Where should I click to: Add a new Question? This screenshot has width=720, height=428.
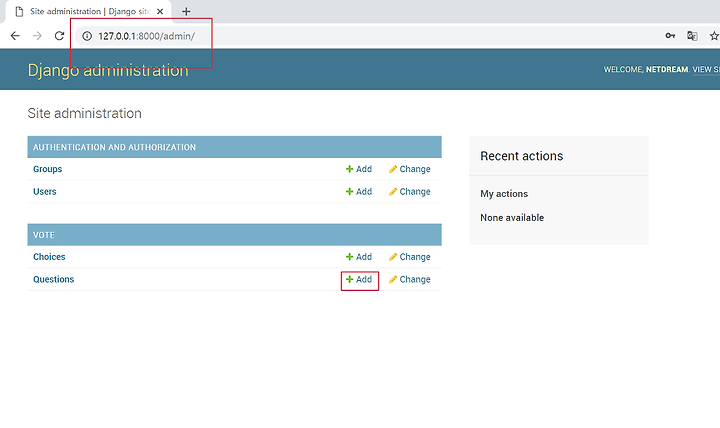click(x=359, y=279)
